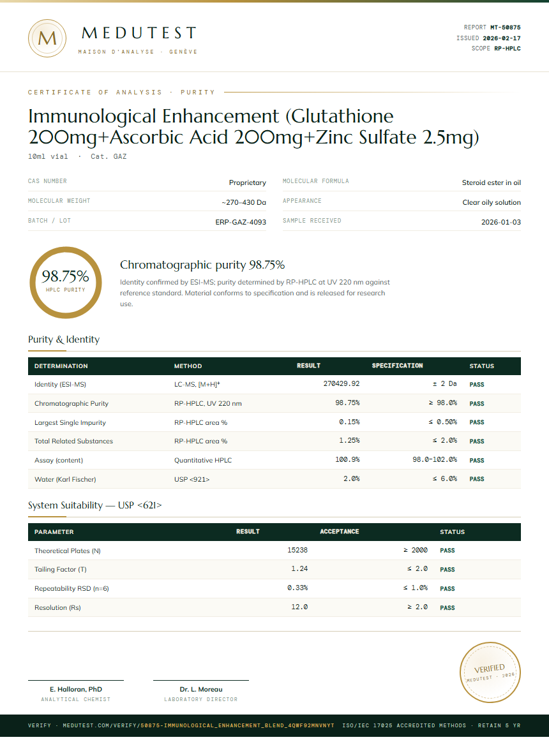
Task: Select Tailing Factor result 1.24
Action: [x=299, y=569]
